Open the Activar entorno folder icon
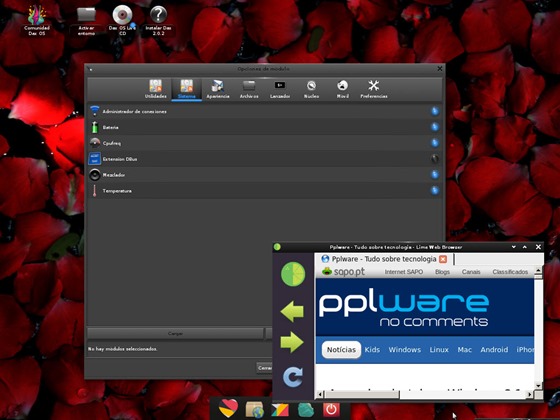The height and width of the screenshot is (420, 560). (x=86, y=21)
